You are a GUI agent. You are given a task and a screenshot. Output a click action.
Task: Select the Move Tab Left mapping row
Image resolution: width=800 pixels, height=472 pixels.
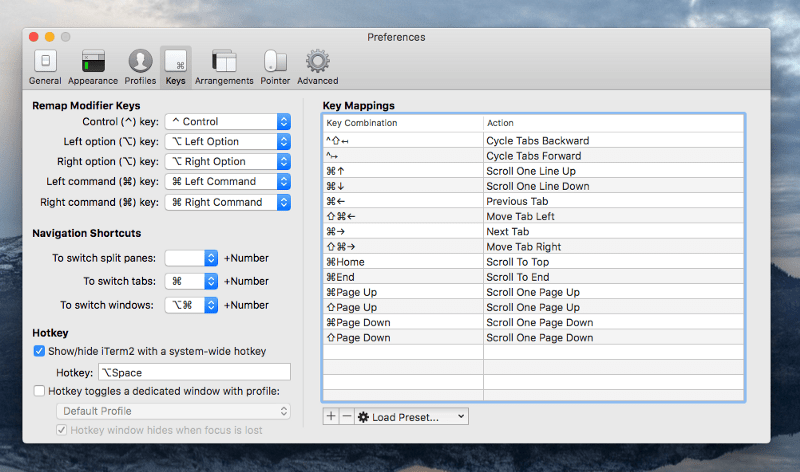coord(534,216)
